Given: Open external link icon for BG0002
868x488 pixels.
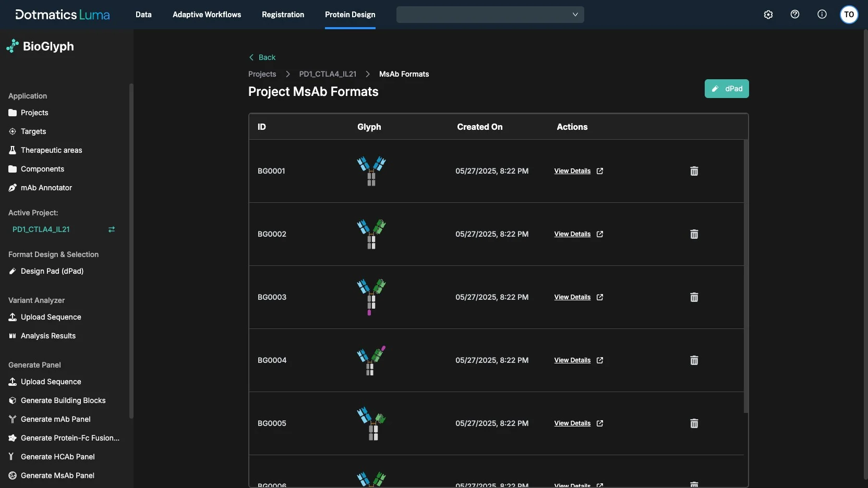Looking at the screenshot, I should (x=600, y=234).
